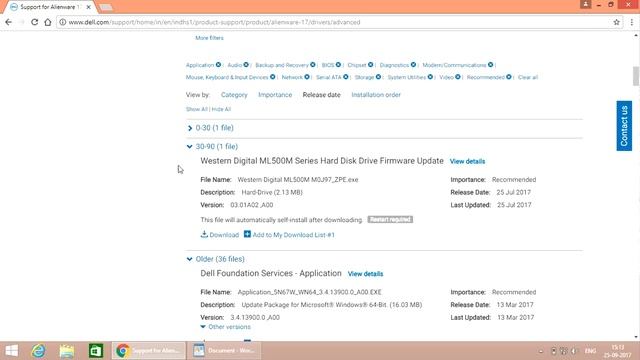Go to the browser Home page
The height and width of the screenshot is (360, 640).
48,22
